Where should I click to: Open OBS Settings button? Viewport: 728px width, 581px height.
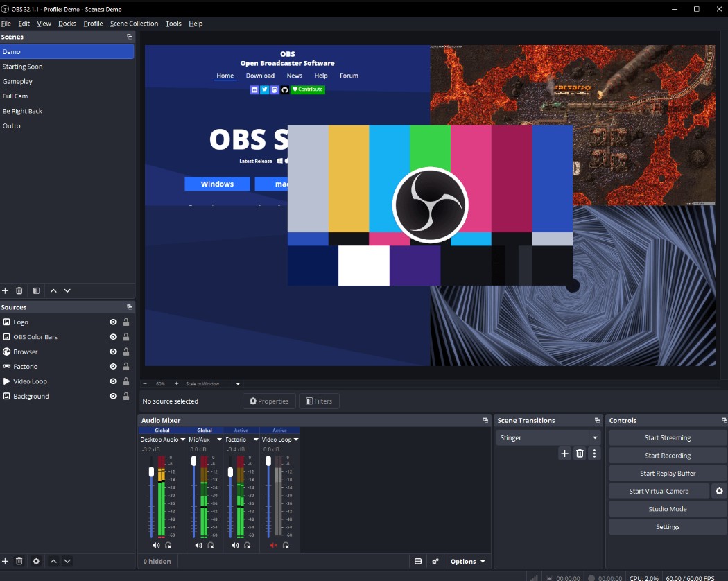[668, 527]
